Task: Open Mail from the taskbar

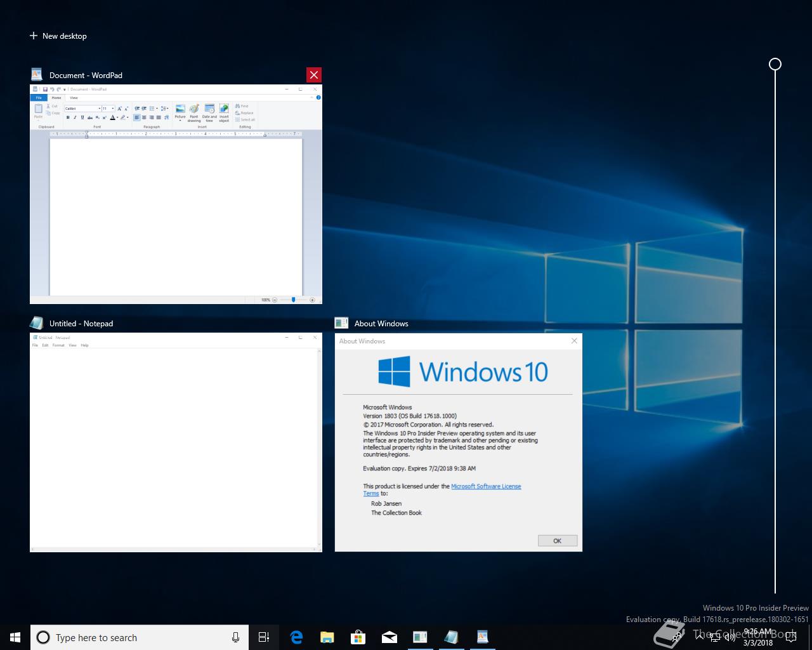Action: point(389,637)
